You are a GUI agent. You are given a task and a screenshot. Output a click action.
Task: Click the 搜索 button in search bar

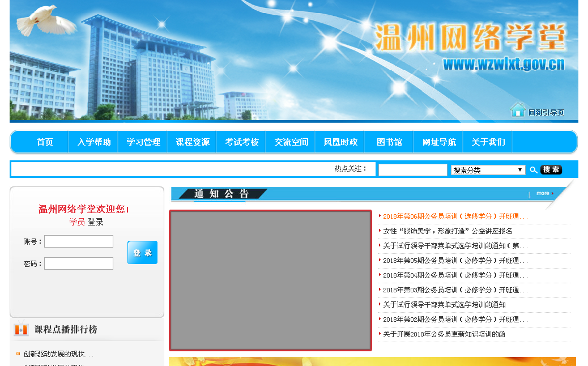[x=551, y=170]
